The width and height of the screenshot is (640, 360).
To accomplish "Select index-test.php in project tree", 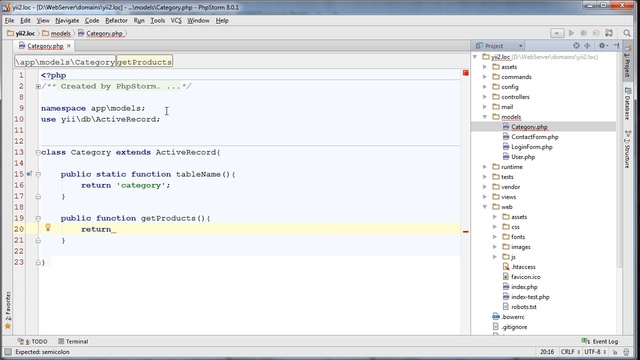I will click(x=530, y=297).
